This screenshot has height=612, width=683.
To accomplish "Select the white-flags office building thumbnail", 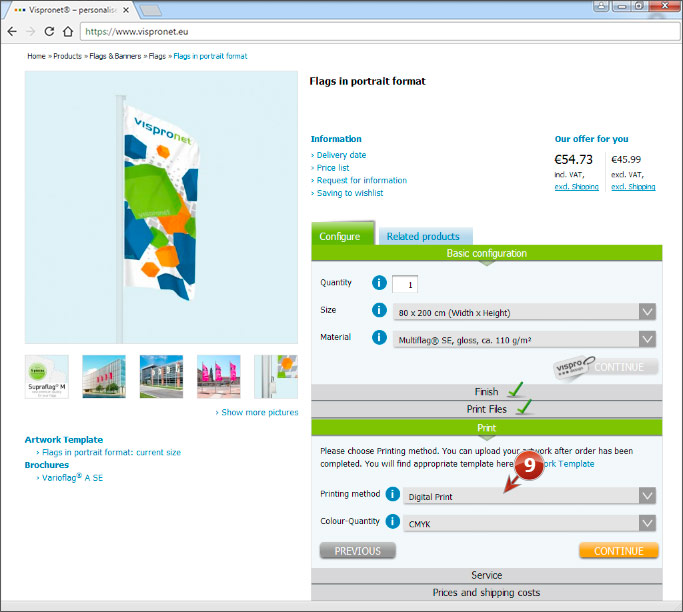I will pyautogui.click(x=162, y=377).
